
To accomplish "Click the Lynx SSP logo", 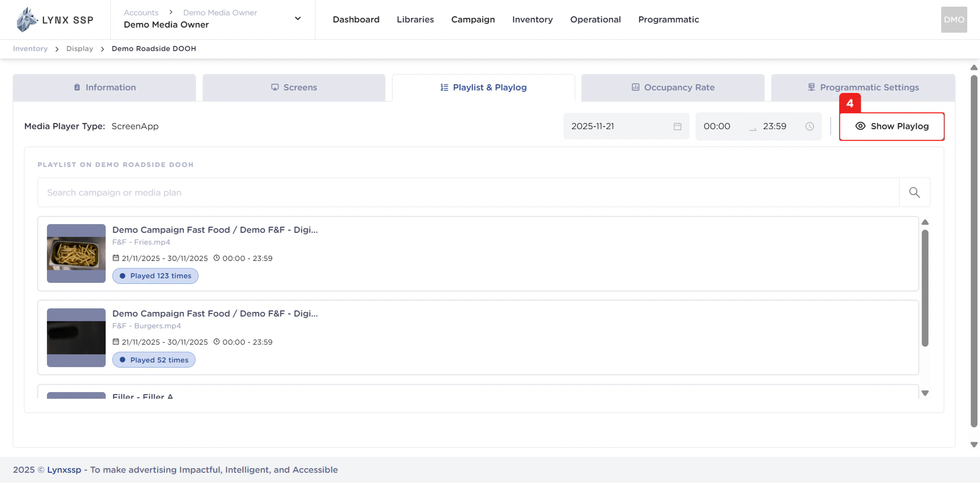I will [55, 20].
